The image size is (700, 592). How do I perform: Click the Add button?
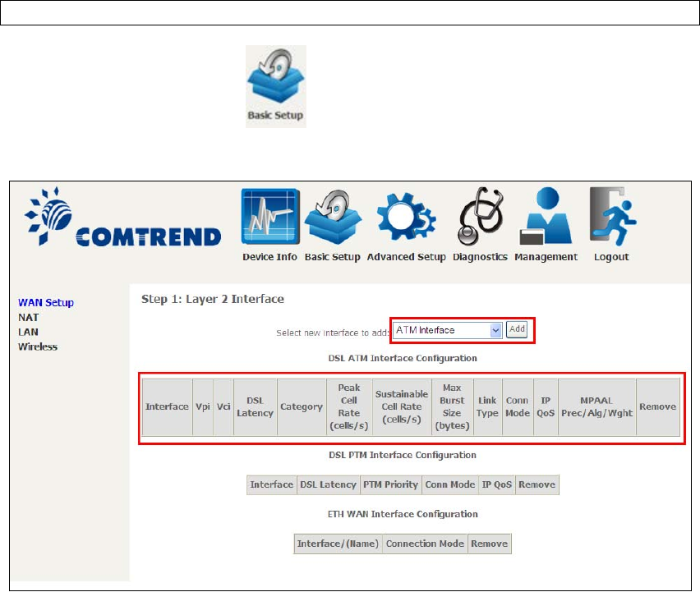click(x=517, y=329)
